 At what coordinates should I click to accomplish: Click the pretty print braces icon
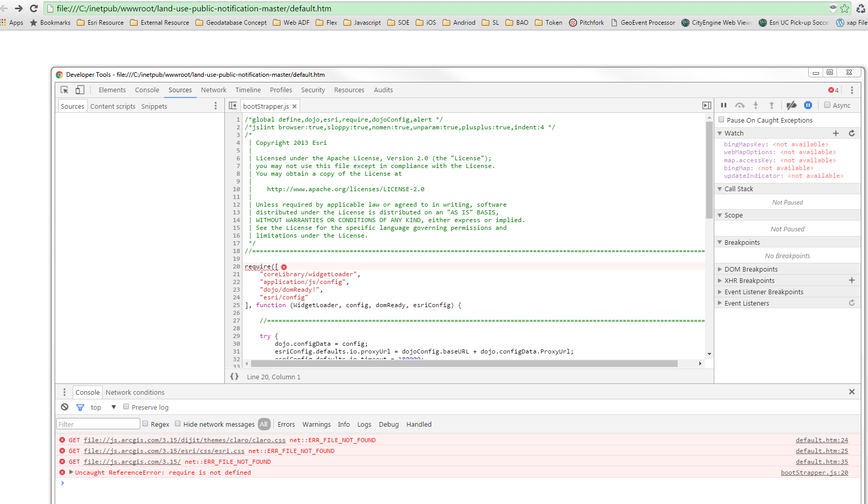coord(235,377)
